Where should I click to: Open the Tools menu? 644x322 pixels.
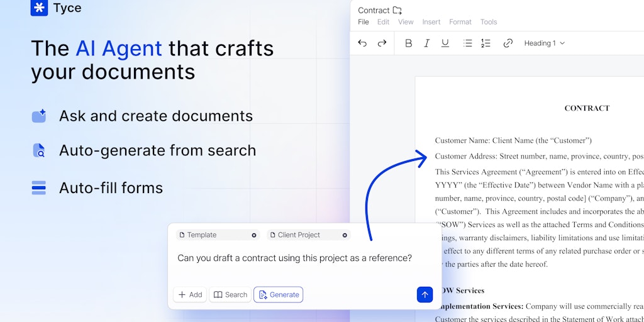[489, 22]
